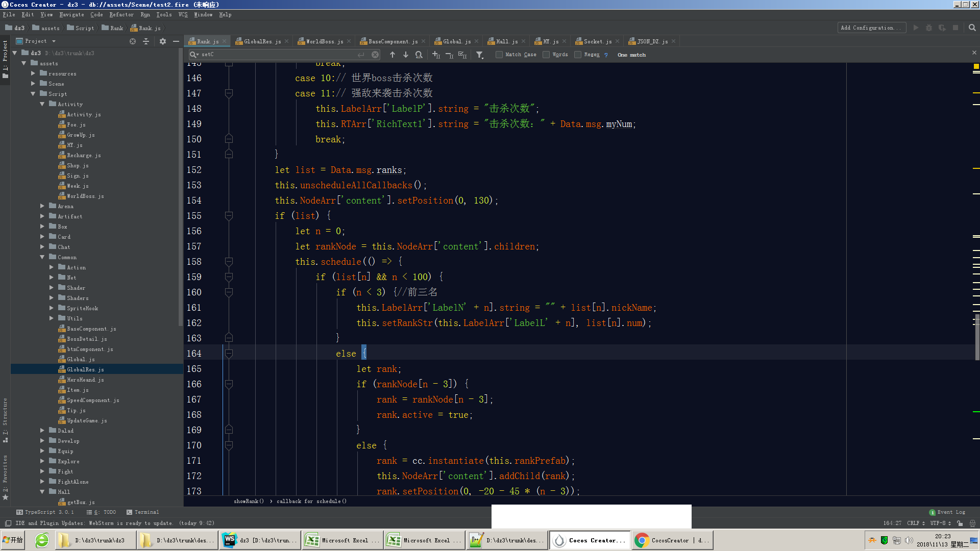Viewport: 980px width, 551px height.
Task: Click scroll from source target icon
Action: coord(133,41)
